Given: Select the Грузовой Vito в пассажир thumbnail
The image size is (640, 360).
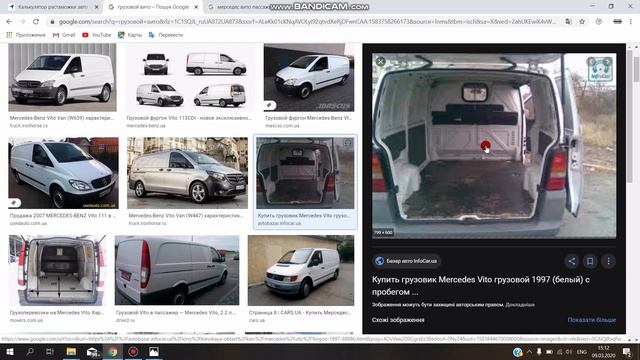Looking at the screenshot, I should coord(177,270).
